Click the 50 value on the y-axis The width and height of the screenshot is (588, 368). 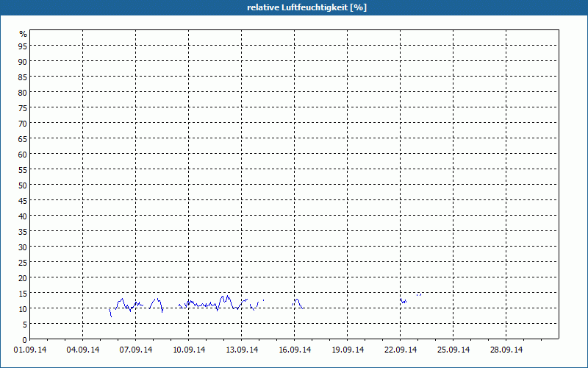tap(23, 185)
